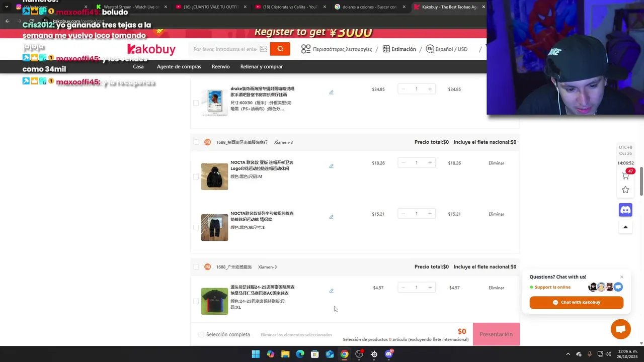Close the chat popup with X
This screenshot has width=644, height=362.
coord(622,277)
